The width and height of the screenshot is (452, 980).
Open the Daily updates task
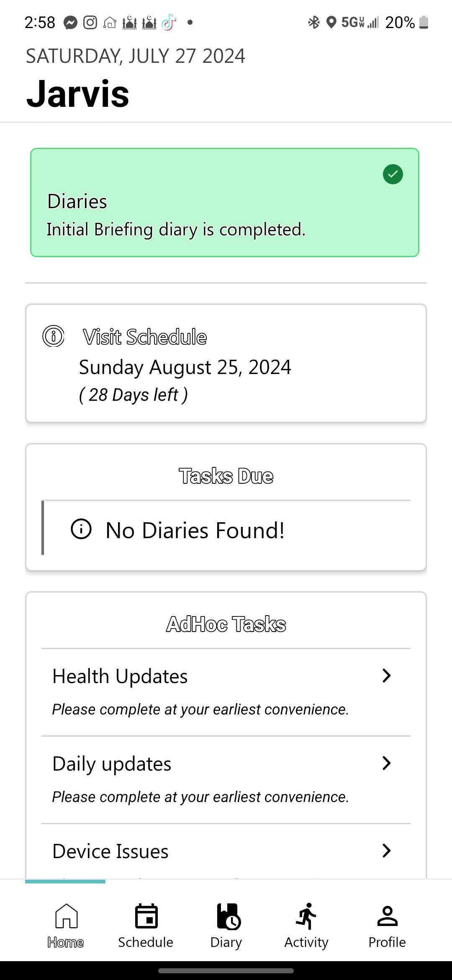click(x=112, y=764)
